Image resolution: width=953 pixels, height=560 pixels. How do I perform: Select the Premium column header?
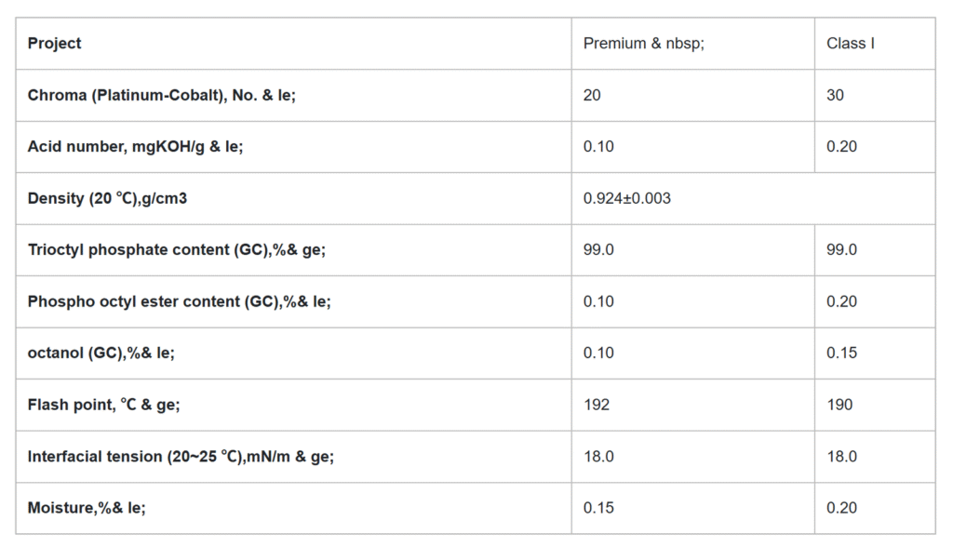pyautogui.click(x=643, y=44)
